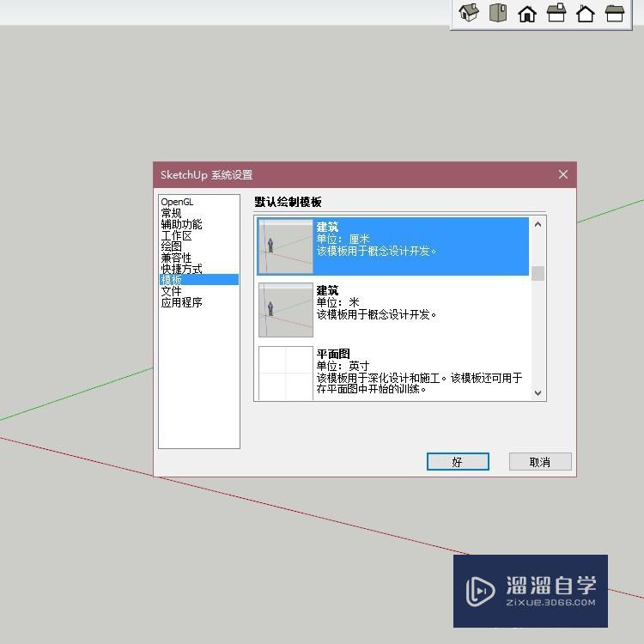Image resolution: width=644 pixels, height=644 pixels.
Task: Click the 好 button to confirm
Action: [x=458, y=462]
